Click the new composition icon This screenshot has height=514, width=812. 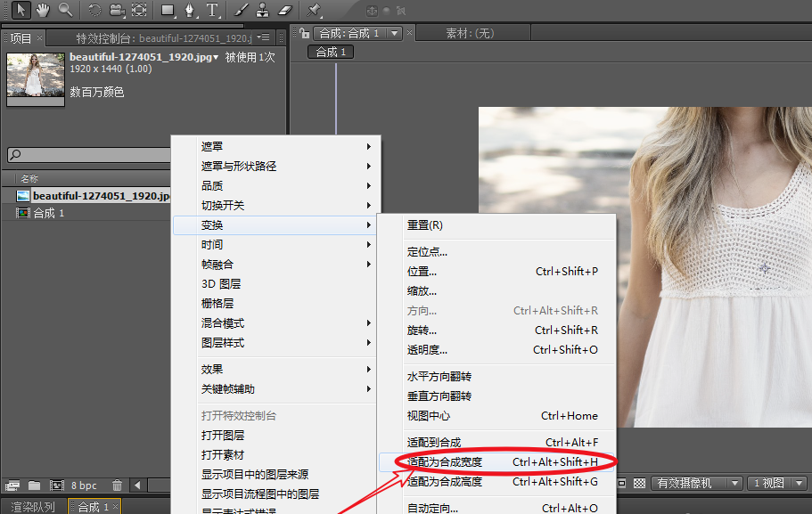tap(56, 485)
